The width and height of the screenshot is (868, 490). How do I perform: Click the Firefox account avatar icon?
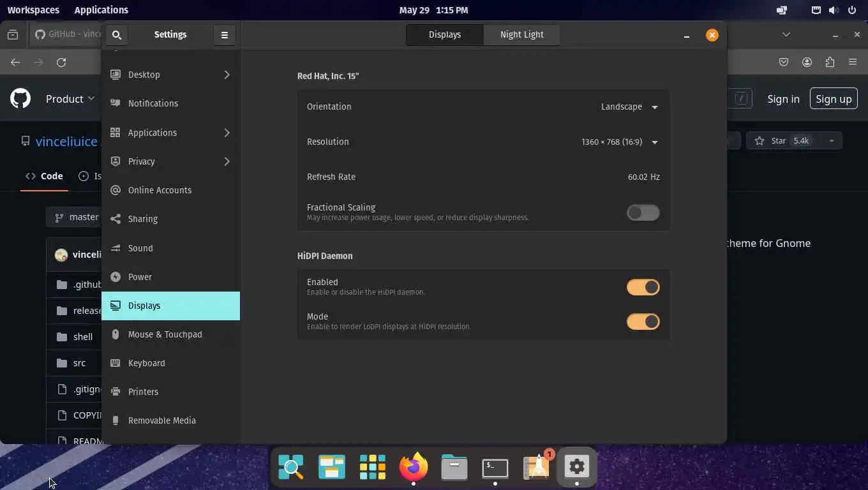(807, 63)
